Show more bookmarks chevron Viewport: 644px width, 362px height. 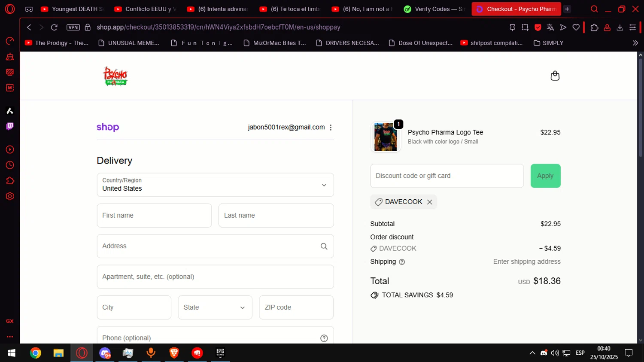pos(635,43)
